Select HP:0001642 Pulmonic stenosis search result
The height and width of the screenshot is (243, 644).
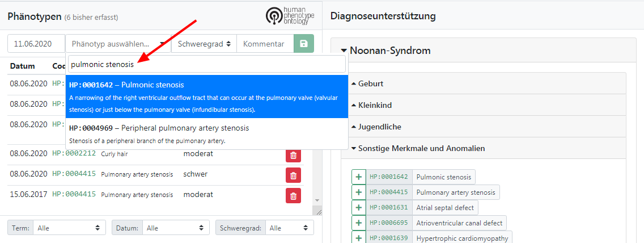(207, 97)
